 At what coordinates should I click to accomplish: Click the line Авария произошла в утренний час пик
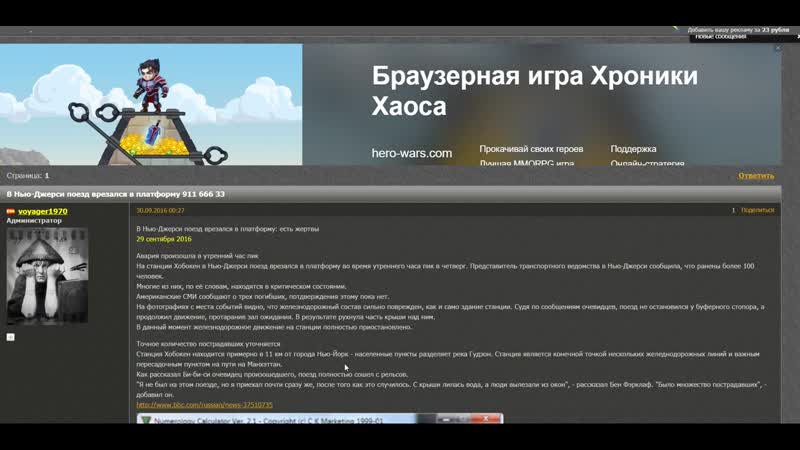coord(197,256)
